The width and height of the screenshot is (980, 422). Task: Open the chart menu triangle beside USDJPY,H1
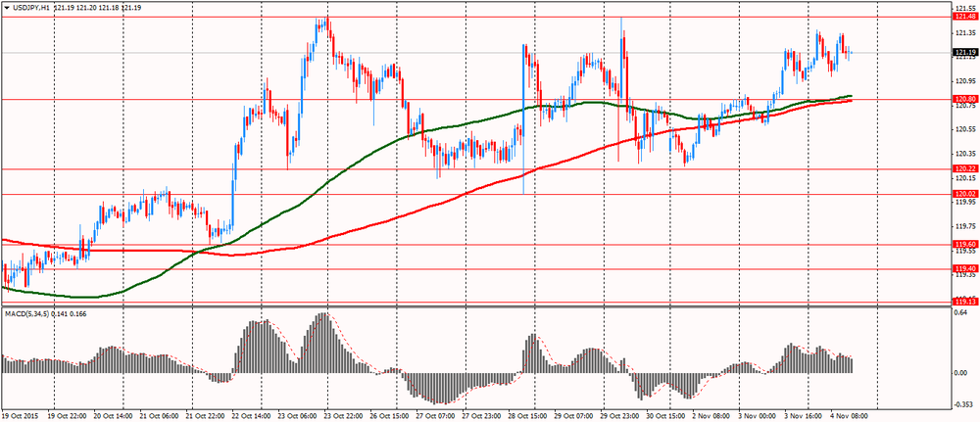(x=6, y=7)
